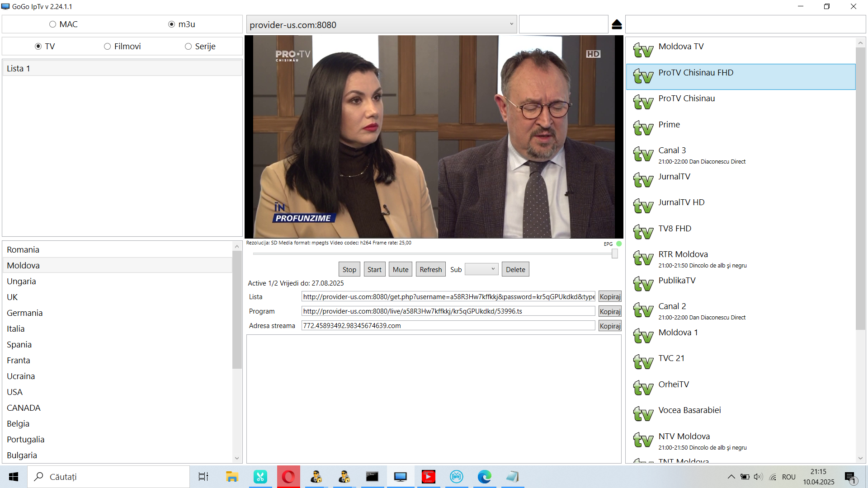
Task: Click the TV icon beside Canal 2
Action: tap(643, 310)
